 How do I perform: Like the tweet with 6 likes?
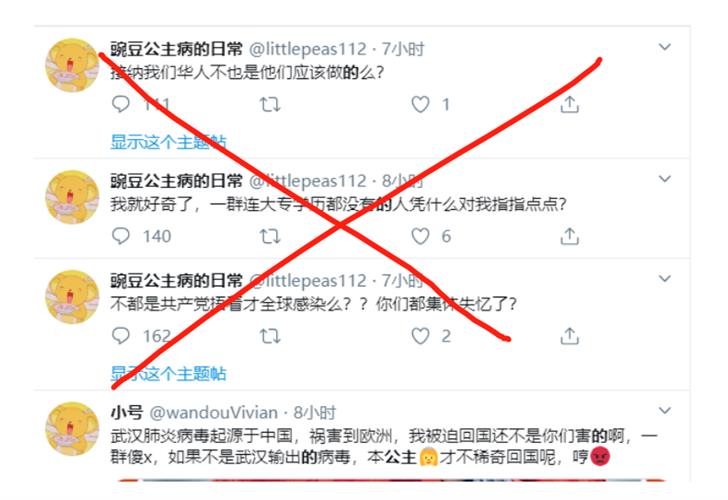pyautogui.click(x=420, y=236)
